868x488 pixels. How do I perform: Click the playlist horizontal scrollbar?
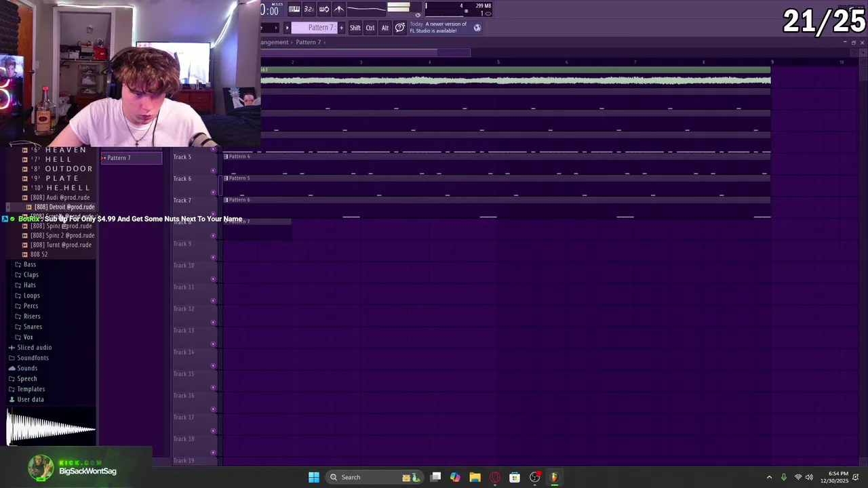366,52
